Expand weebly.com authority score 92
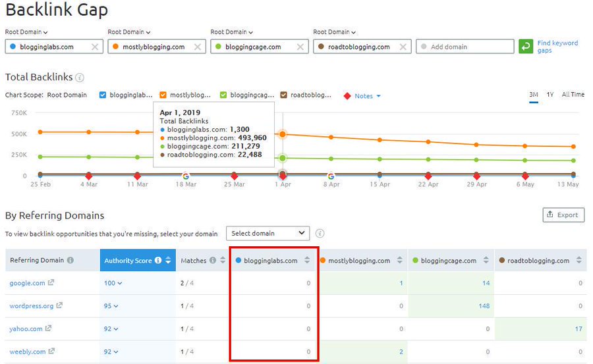593x364 pixels. (x=111, y=351)
